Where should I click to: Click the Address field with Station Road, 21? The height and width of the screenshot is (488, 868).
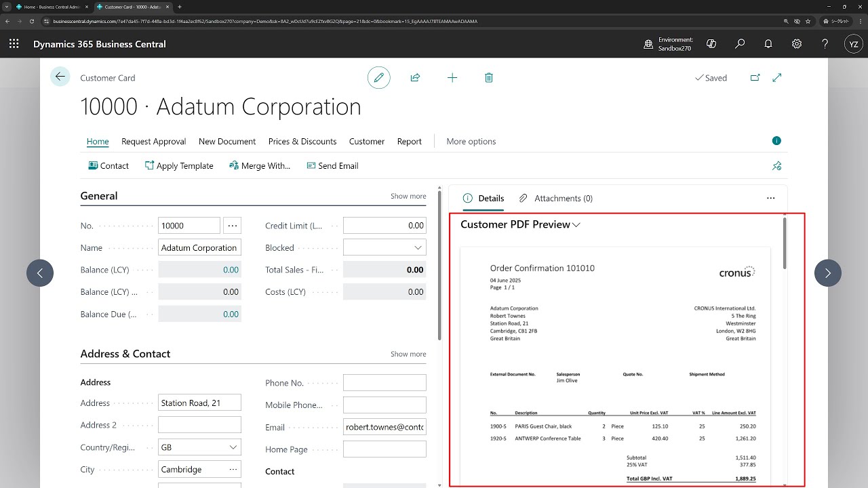[x=199, y=403]
